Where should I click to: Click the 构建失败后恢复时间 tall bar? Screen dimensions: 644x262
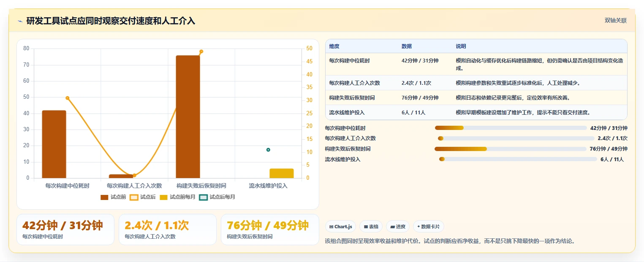pyautogui.click(x=188, y=117)
